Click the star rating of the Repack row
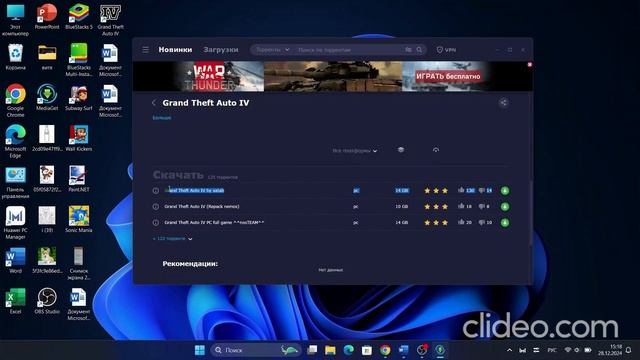640x360 pixels. coord(436,207)
